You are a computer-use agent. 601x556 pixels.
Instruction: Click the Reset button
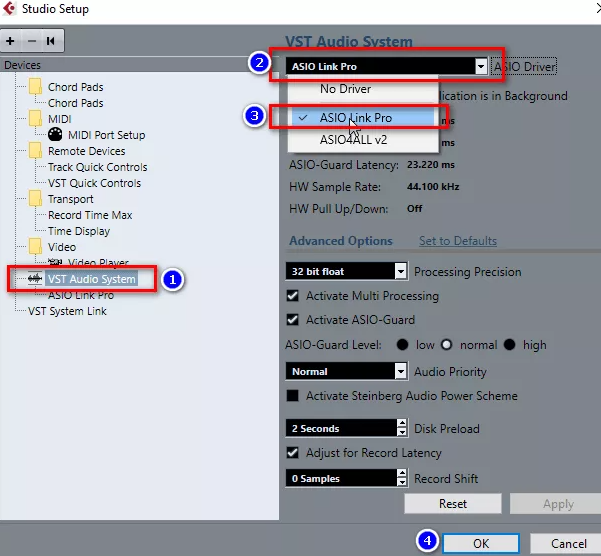[x=453, y=504]
